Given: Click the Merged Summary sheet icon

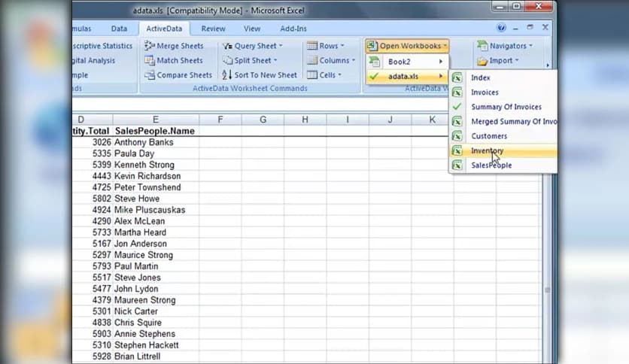Looking at the screenshot, I should pyautogui.click(x=457, y=122).
